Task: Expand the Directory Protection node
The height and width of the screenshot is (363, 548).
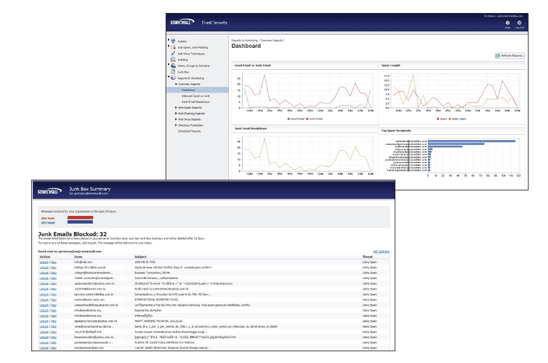Action: (x=176, y=125)
